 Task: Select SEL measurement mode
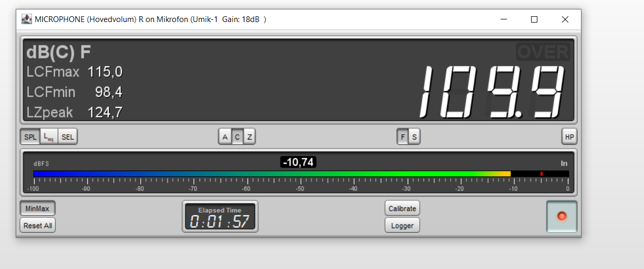67,137
